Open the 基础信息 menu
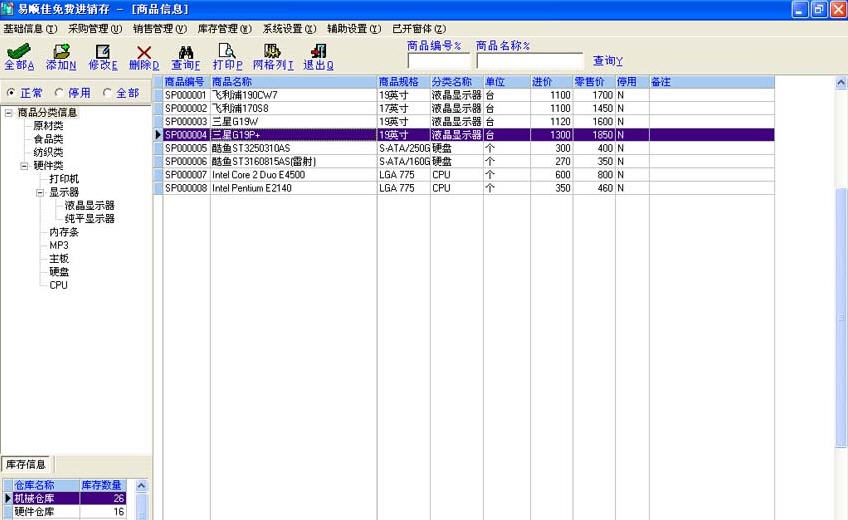Image resolution: width=848 pixels, height=520 pixels. pyautogui.click(x=30, y=29)
